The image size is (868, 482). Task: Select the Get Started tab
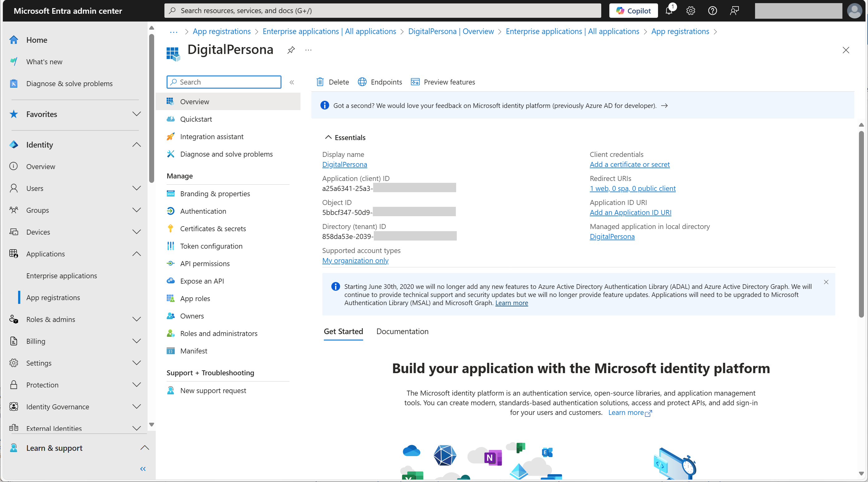[x=343, y=331]
